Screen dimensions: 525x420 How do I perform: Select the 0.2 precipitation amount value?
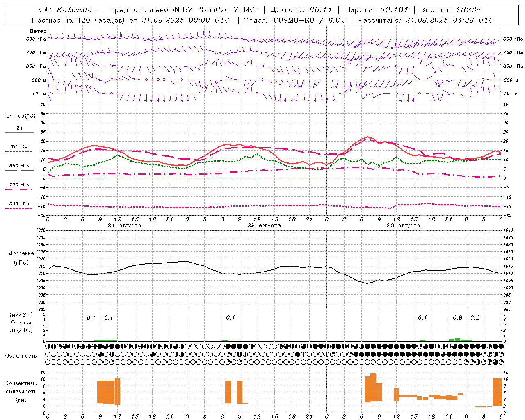tap(475, 318)
